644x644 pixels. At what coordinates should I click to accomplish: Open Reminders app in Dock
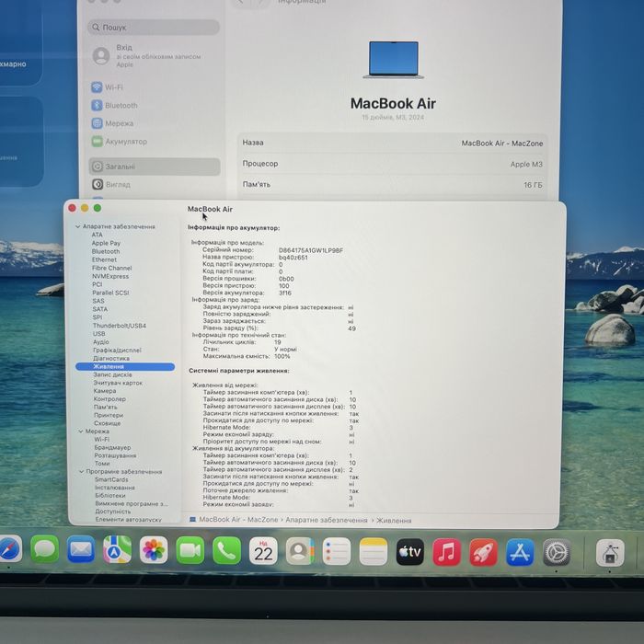coord(337,552)
